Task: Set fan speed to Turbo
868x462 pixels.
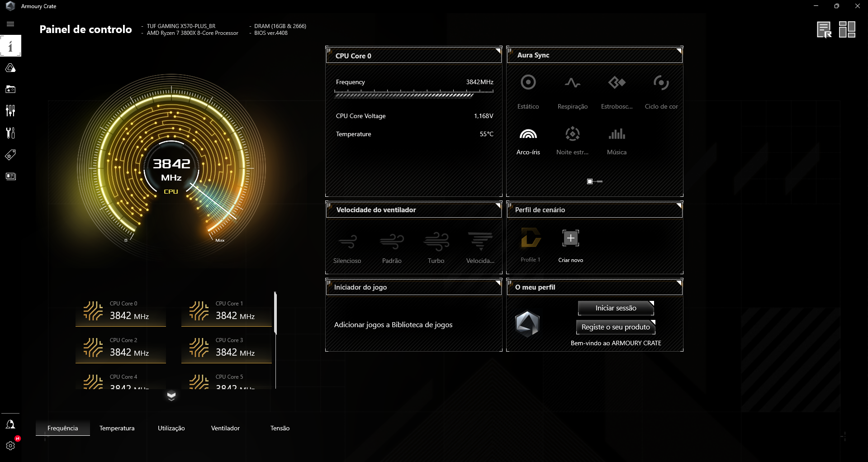Action: pos(436,248)
